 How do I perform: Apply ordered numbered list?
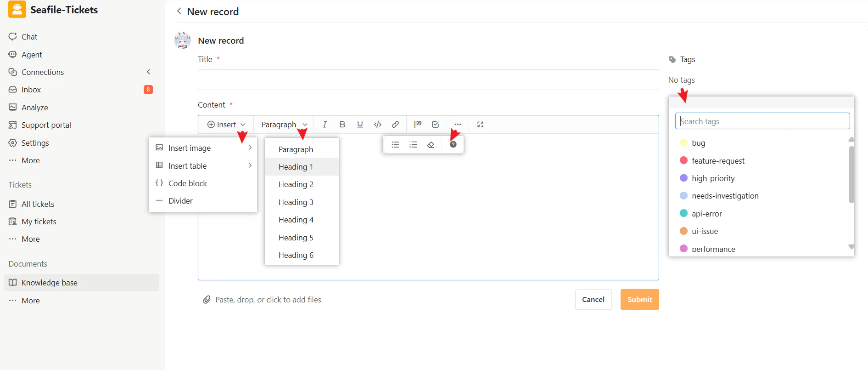413,145
